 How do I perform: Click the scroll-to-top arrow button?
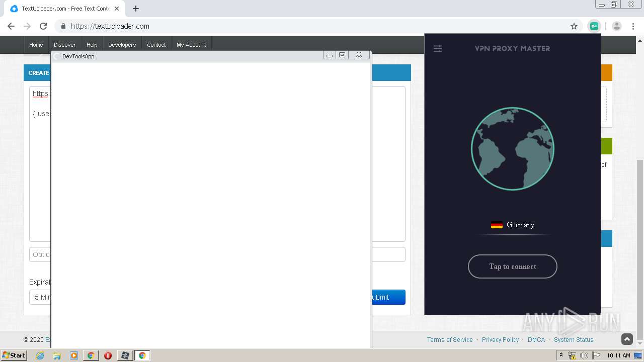(627, 339)
